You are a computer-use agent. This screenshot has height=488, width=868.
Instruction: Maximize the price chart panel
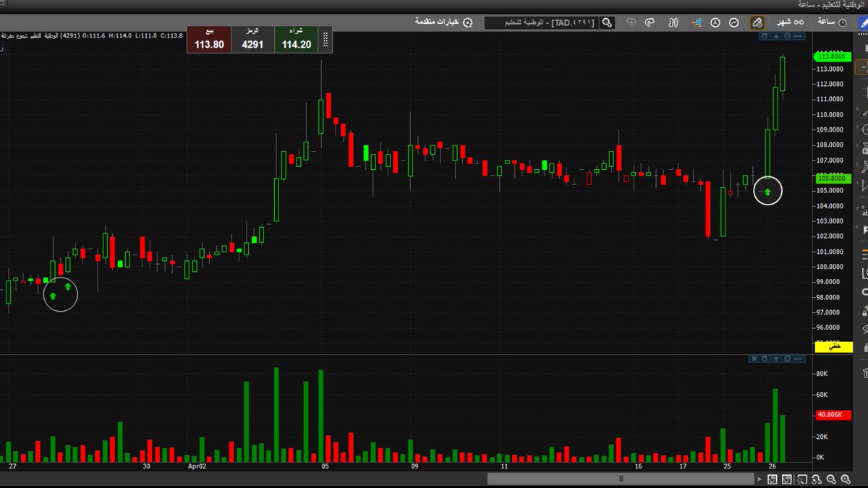click(x=764, y=35)
